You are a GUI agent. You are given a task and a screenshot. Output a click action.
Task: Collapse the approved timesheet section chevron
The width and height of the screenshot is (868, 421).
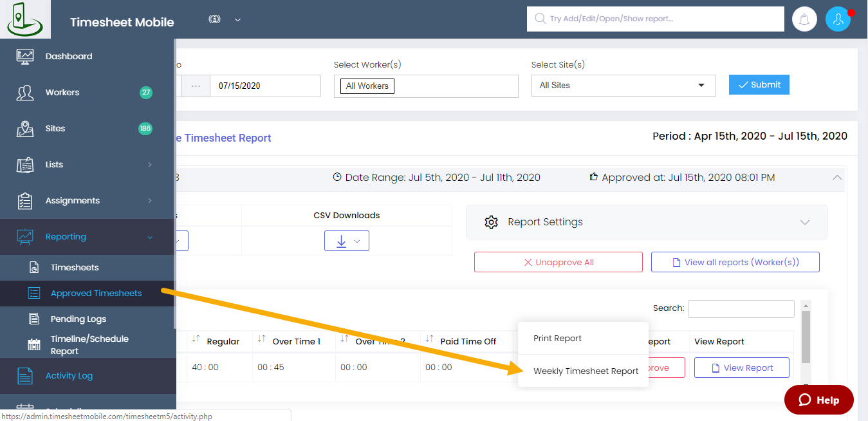pos(837,177)
